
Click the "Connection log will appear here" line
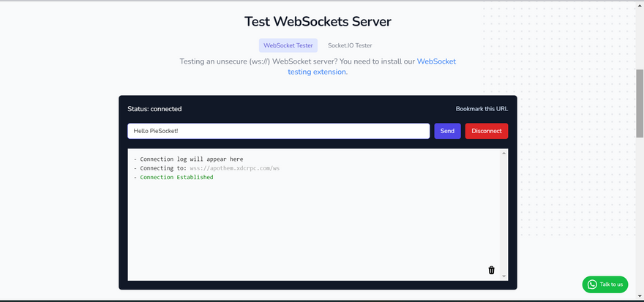pos(192,159)
